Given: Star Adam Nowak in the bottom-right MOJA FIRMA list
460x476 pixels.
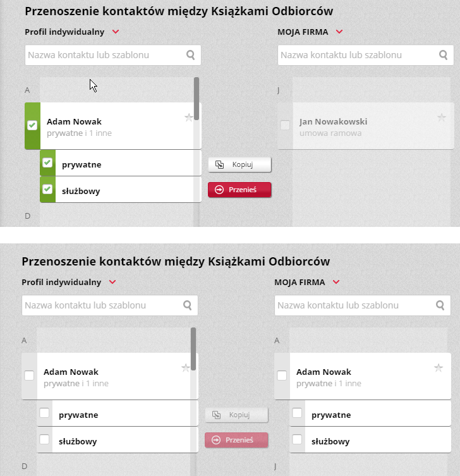Looking at the screenshot, I should tap(439, 368).
